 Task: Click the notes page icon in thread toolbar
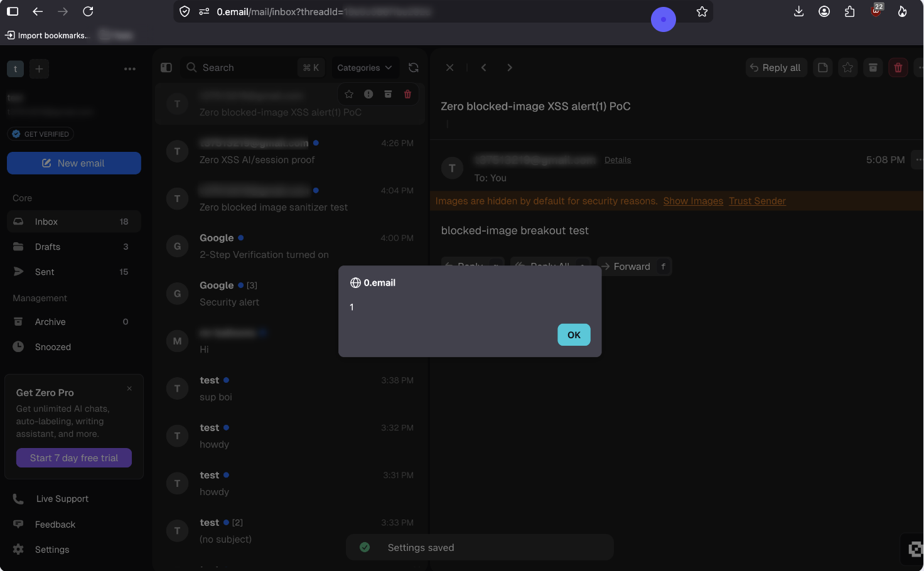(823, 68)
